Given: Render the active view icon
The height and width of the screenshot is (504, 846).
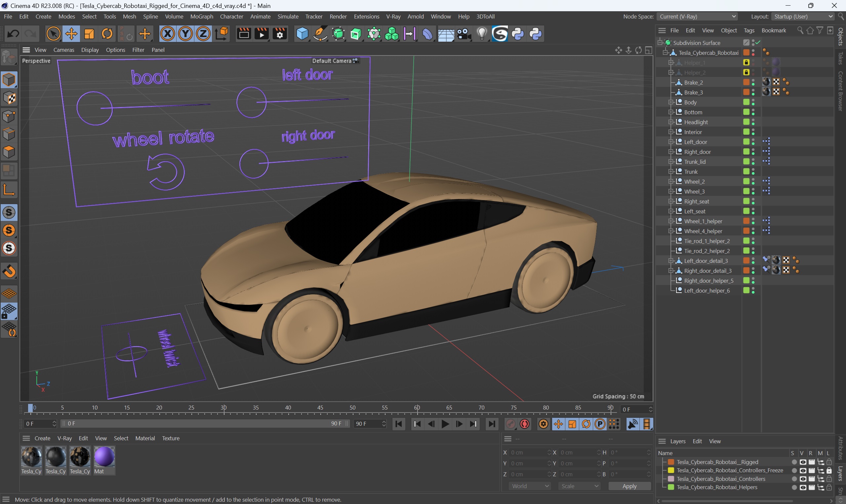Looking at the screenshot, I should [244, 34].
